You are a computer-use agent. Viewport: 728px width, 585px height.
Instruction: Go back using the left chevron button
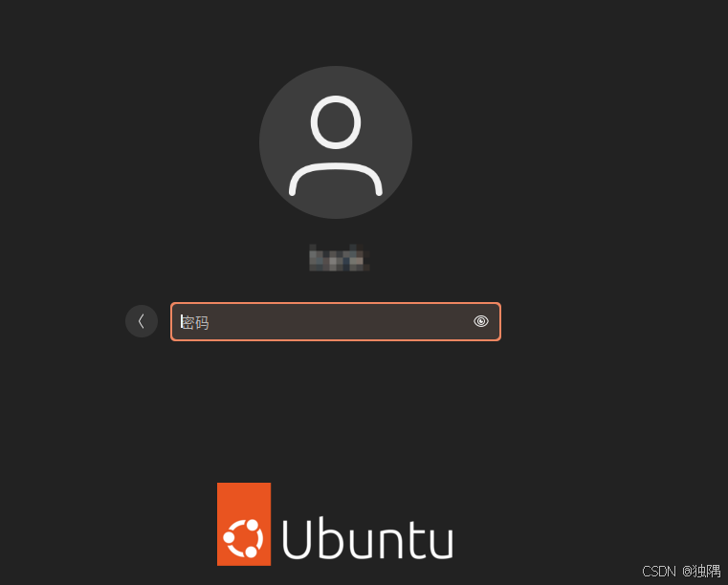tap(142, 321)
